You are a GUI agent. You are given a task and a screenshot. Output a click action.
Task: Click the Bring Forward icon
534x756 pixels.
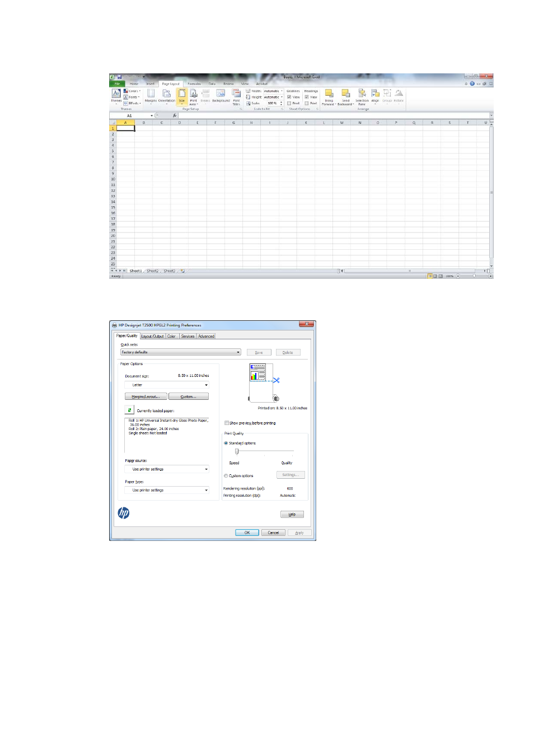coord(329,96)
